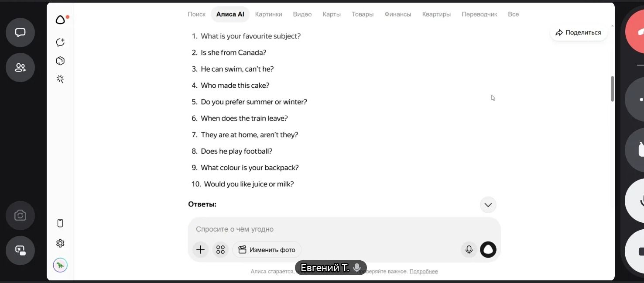Switch to the Переводчик tab
This screenshot has height=283, width=644.
(480, 14)
